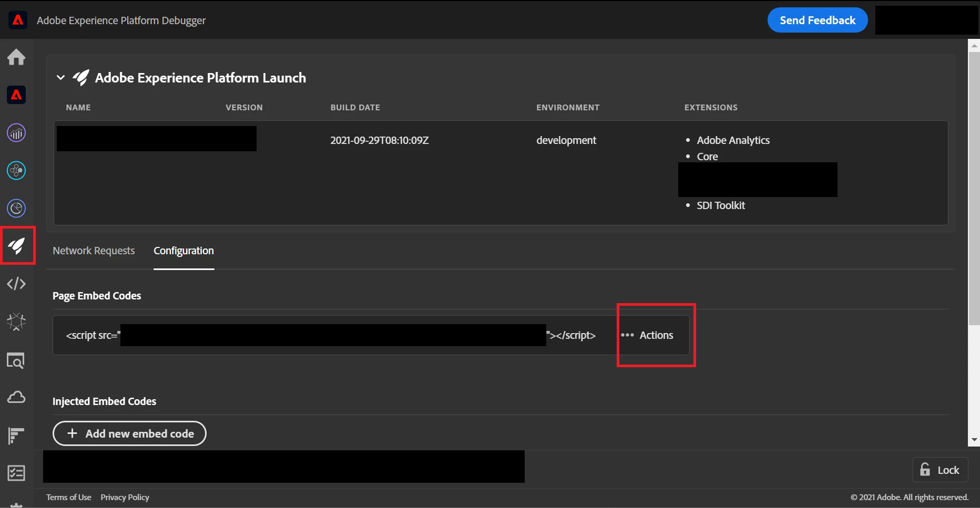The height and width of the screenshot is (508, 980).
Task: Click the Lock button
Action: (x=940, y=470)
